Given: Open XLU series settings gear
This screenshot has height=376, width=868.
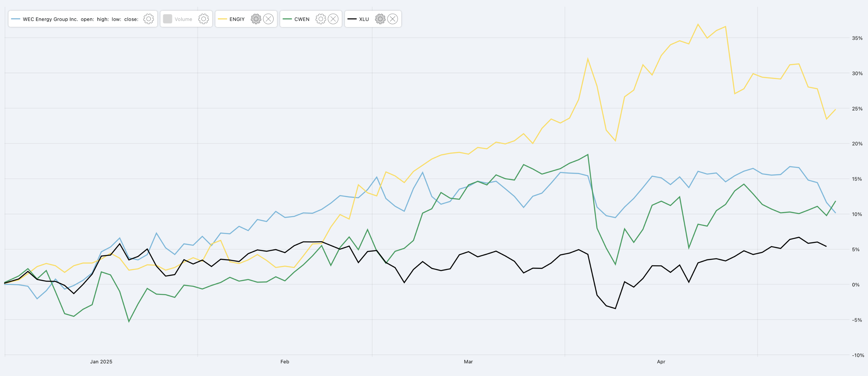Looking at the screenshot, I should coord(381,19).
